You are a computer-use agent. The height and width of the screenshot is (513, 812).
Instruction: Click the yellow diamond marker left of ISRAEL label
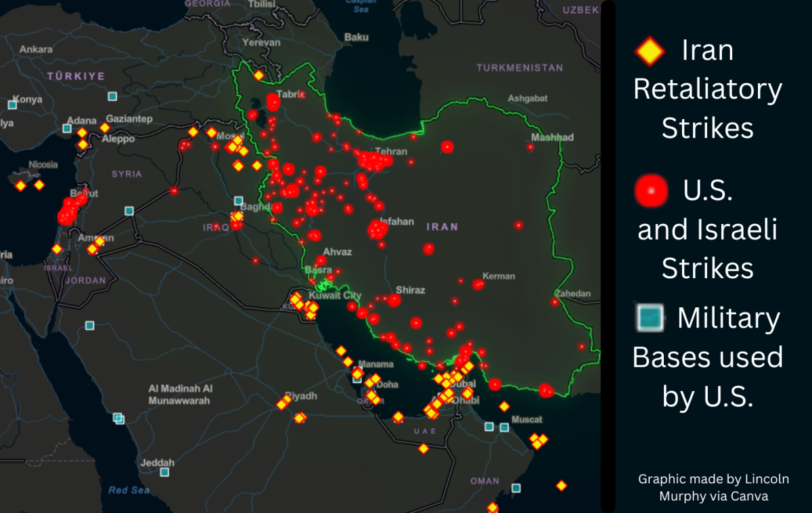point(57,249)
